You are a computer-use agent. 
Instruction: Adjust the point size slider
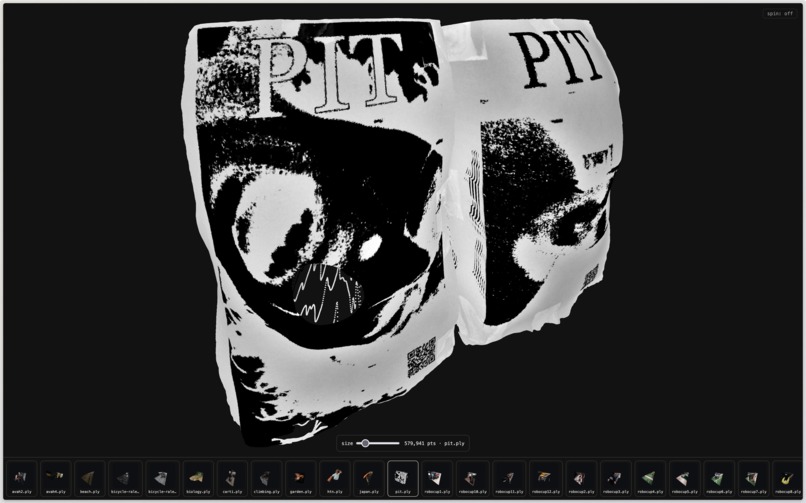tap(378, 443)
